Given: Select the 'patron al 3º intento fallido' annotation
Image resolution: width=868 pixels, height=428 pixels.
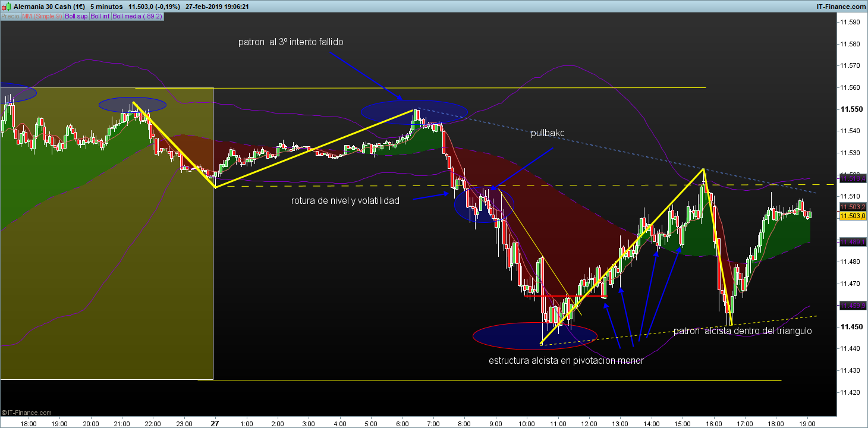Looking at the screenshot, I should 291,42.
